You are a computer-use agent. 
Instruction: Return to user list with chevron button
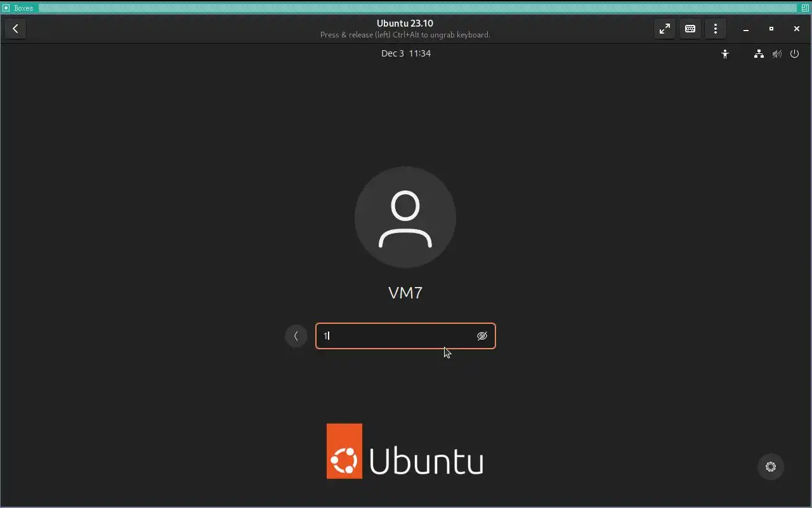pos(296,336)
